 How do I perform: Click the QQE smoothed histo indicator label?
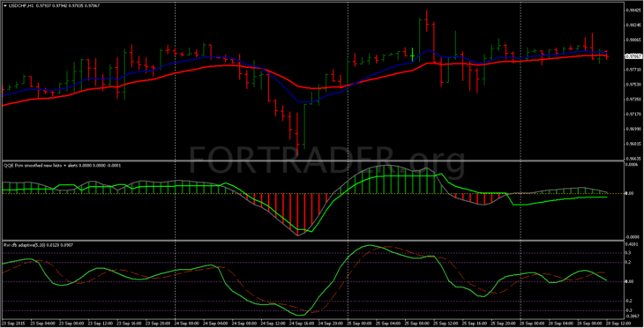pos(62,166)
